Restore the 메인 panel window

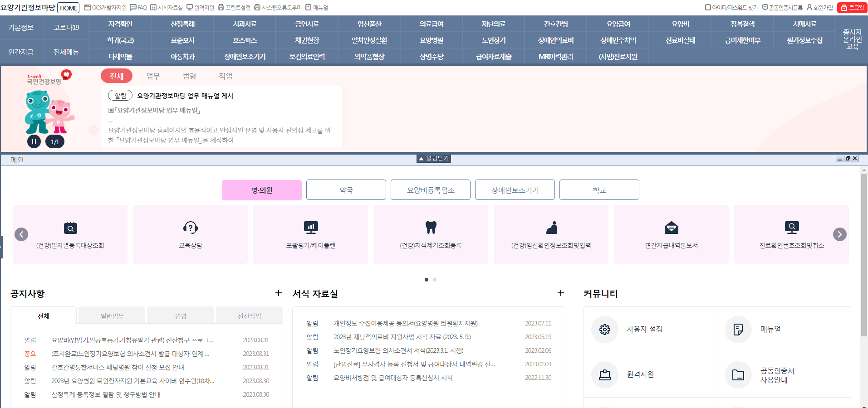pos(847,158)
